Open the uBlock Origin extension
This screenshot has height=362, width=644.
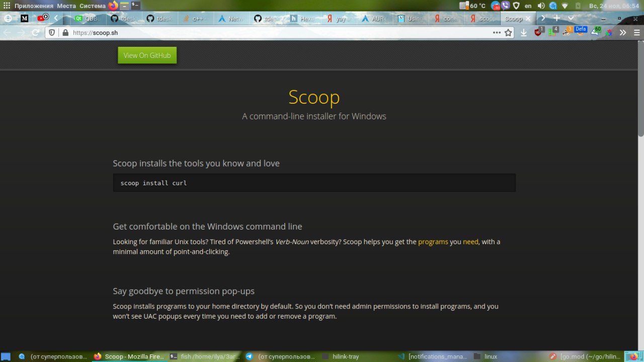point(539,32)
